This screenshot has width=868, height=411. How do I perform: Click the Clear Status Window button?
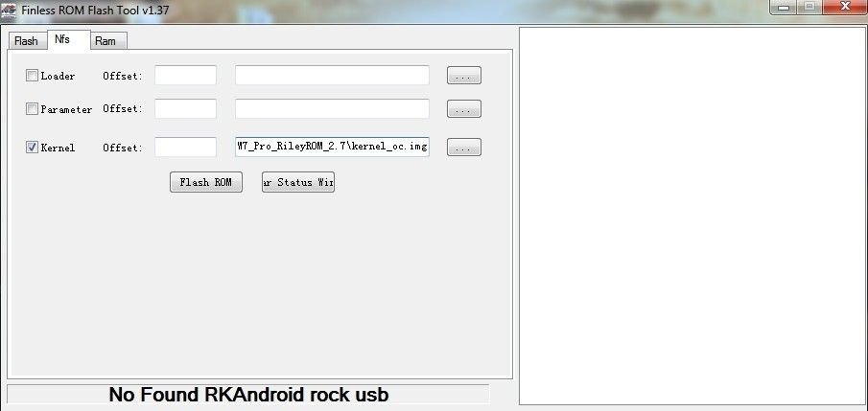click(298, 182)
